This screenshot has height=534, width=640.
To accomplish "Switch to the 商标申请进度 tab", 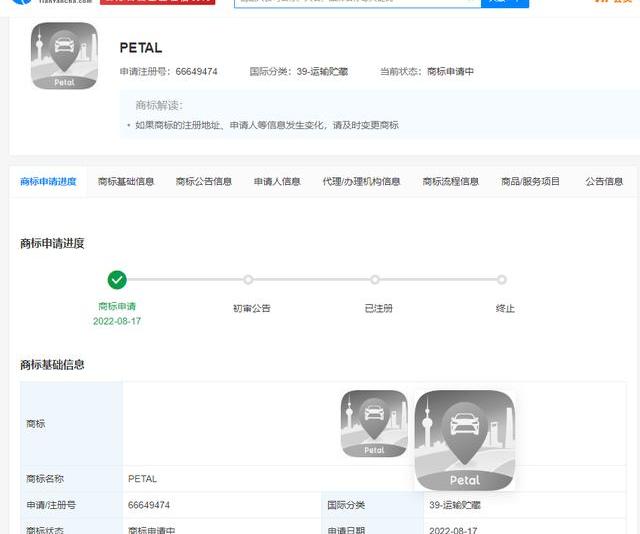I will pyautogui.click(x=48, y=182).
